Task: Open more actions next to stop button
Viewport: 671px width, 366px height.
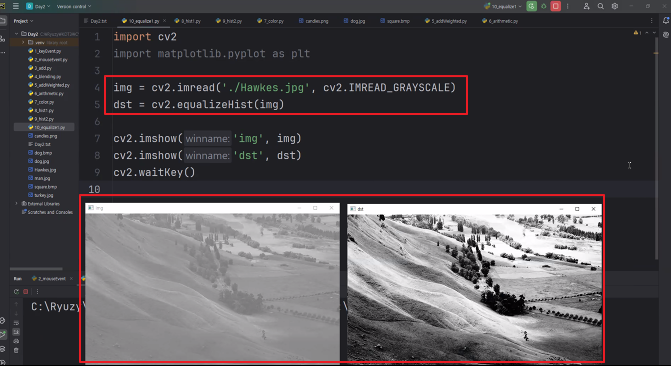Action: click(567, 6)
